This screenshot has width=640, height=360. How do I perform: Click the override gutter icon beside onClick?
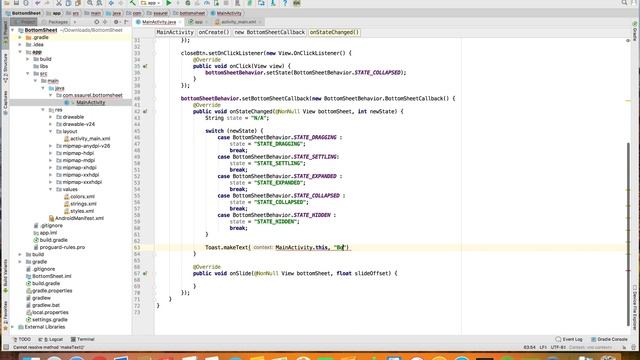[x=145, y=66]
